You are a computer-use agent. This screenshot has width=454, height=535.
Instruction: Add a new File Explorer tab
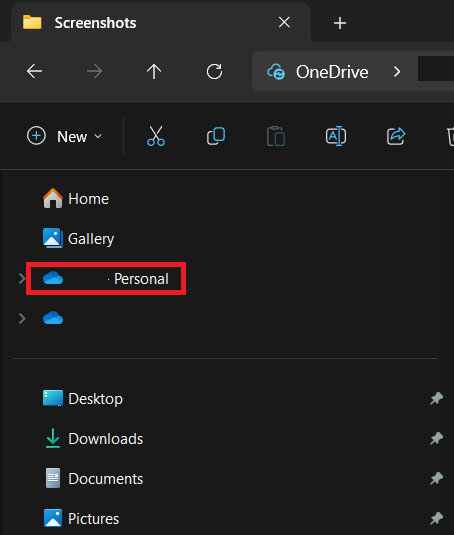340,23
